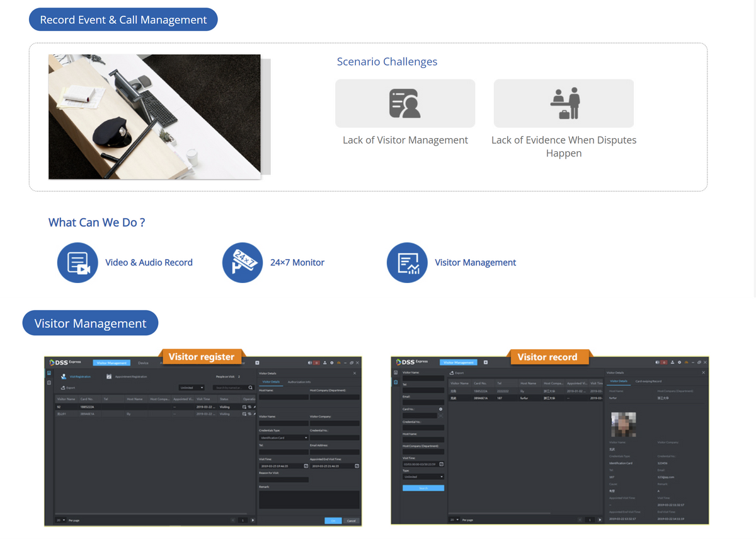Click Remark text area in Visitor register screenshot

(309, 499)
